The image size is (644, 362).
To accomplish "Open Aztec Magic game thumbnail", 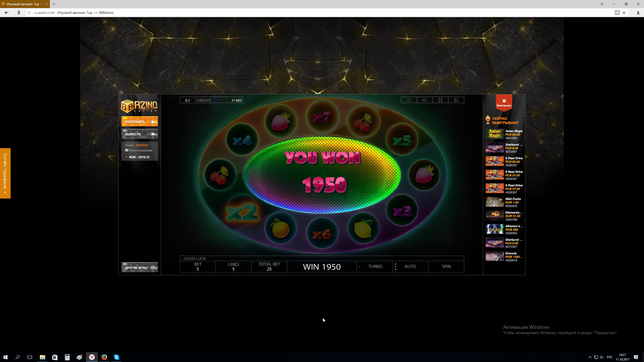I will [494, 134].
